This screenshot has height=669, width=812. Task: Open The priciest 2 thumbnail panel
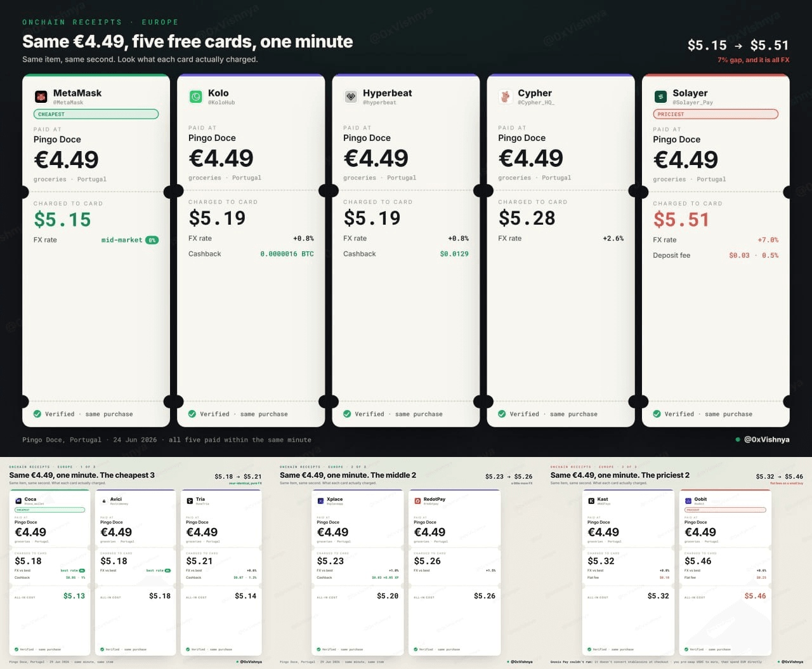677,563
